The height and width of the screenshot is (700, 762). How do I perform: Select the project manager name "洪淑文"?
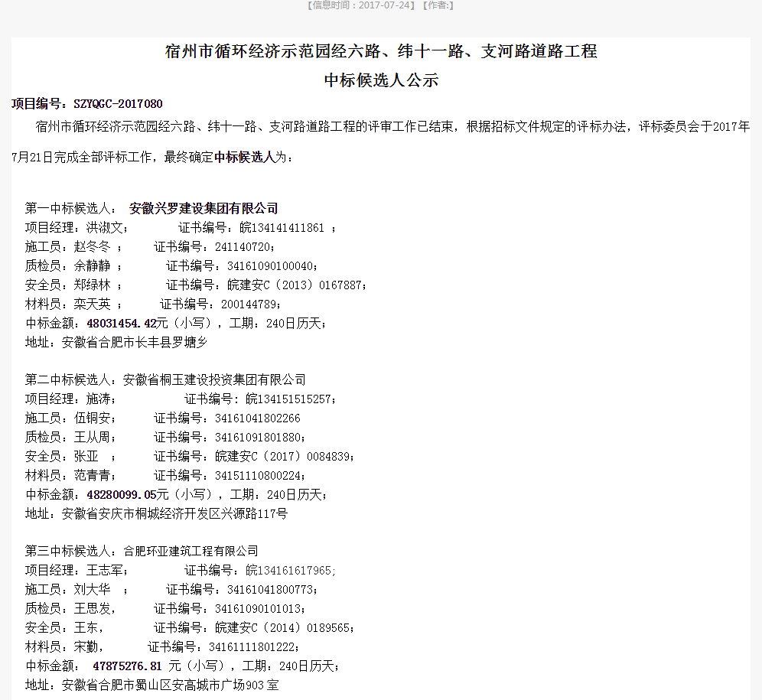(x=105, y=227)
